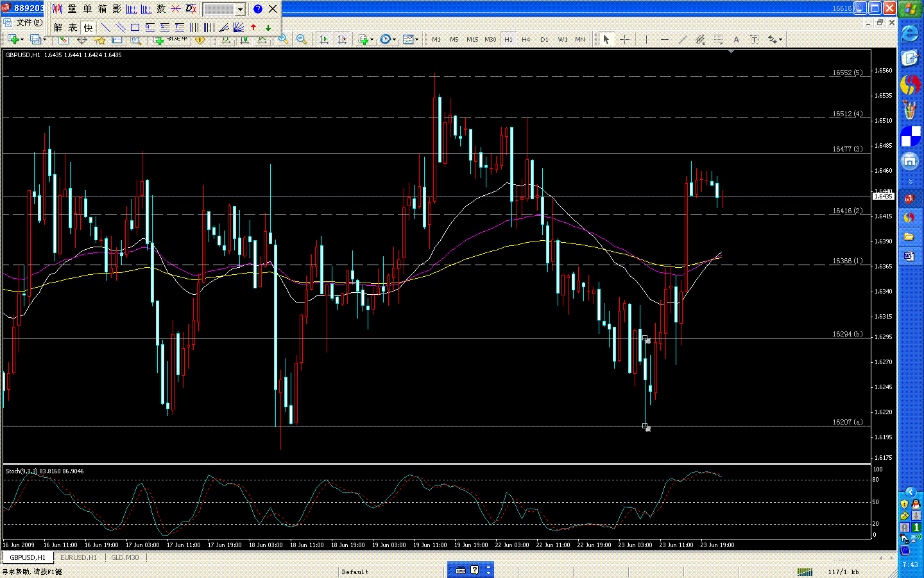This screenshot has width=924, height=578.
Task: Click candlestick icon in floating toolbar
Action: tap(57, 9)
